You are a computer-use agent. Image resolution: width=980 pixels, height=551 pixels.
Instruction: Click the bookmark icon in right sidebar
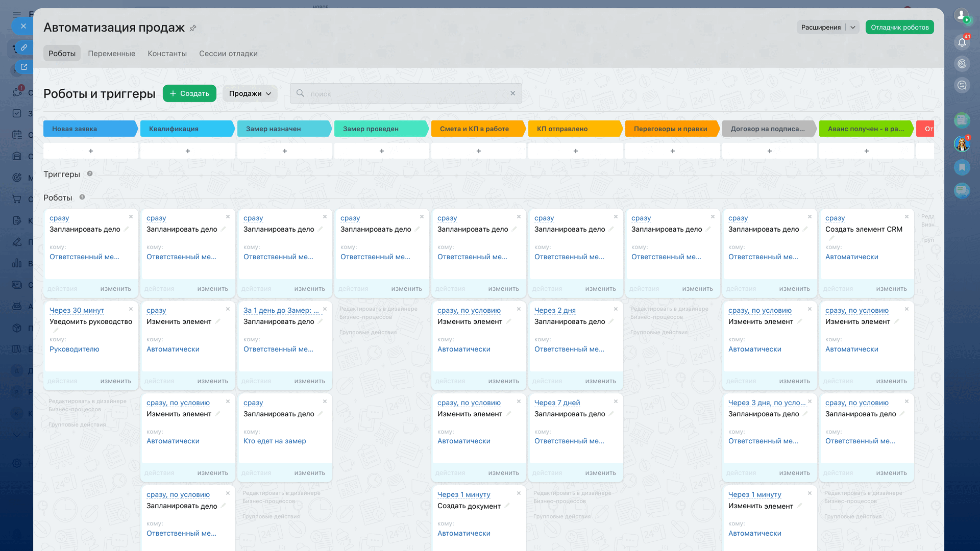pos(962,167)
